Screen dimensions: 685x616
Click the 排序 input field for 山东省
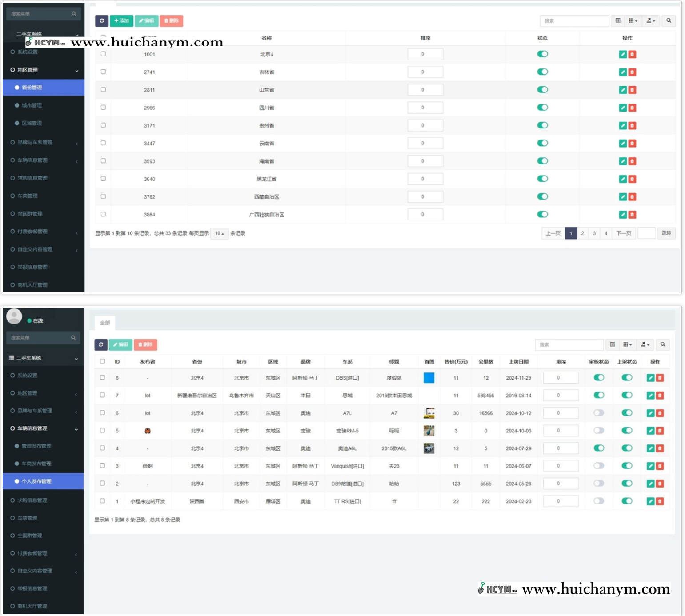tap(425, 90)
